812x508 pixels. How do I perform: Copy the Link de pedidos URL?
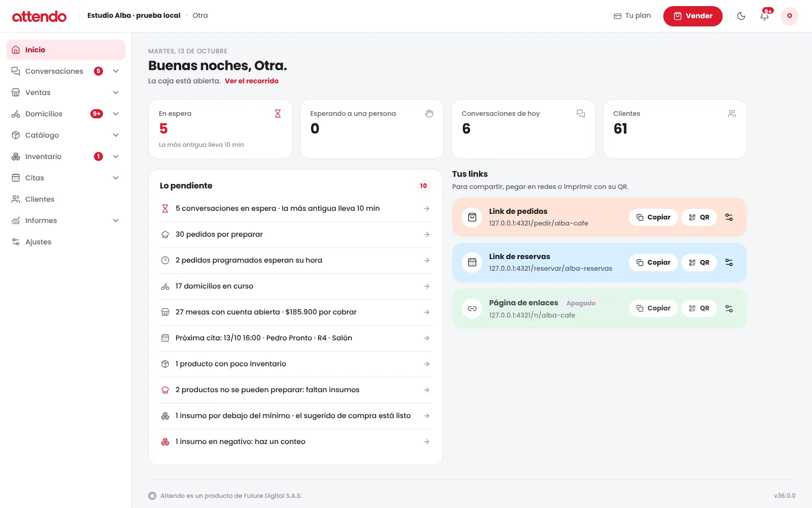click(653, 217)
